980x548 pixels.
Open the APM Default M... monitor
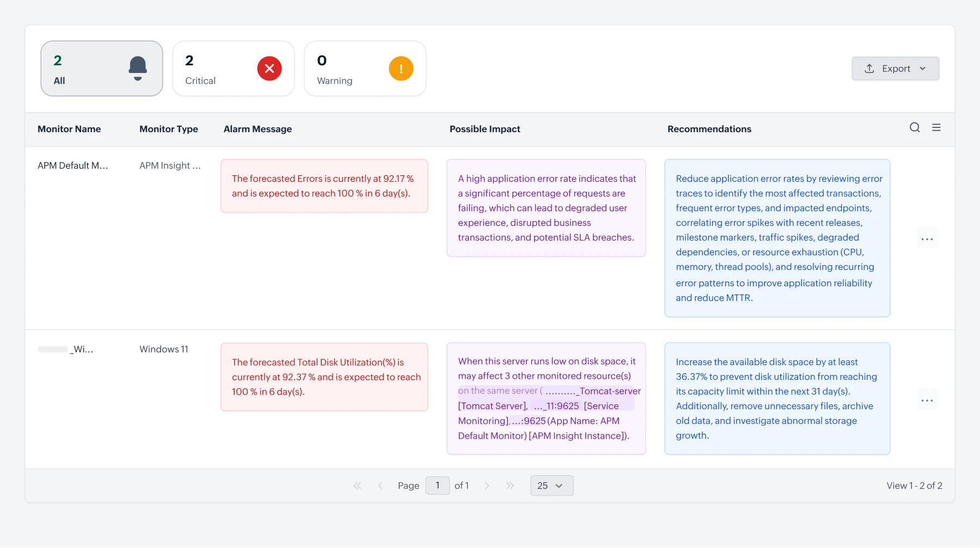73,165
